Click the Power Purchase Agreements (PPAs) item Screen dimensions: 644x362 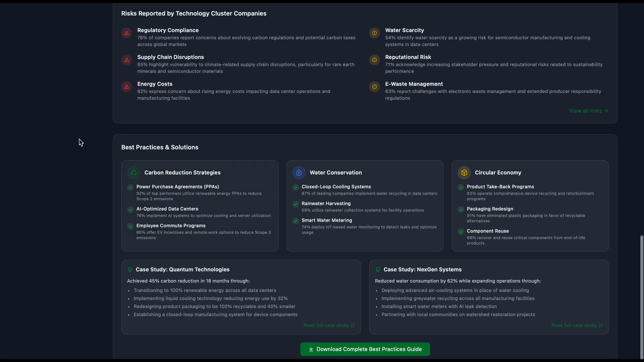pyautogui.click(x=178, y=187)
